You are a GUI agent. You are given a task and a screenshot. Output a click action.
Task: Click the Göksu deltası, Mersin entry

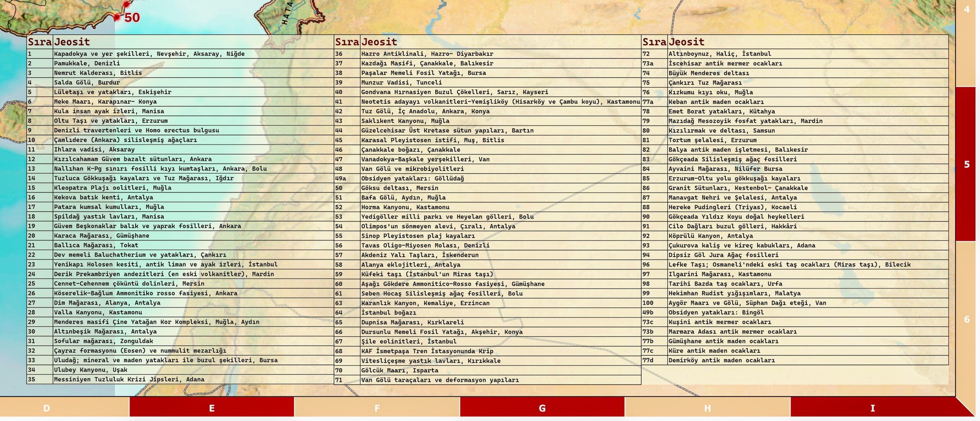400,188
